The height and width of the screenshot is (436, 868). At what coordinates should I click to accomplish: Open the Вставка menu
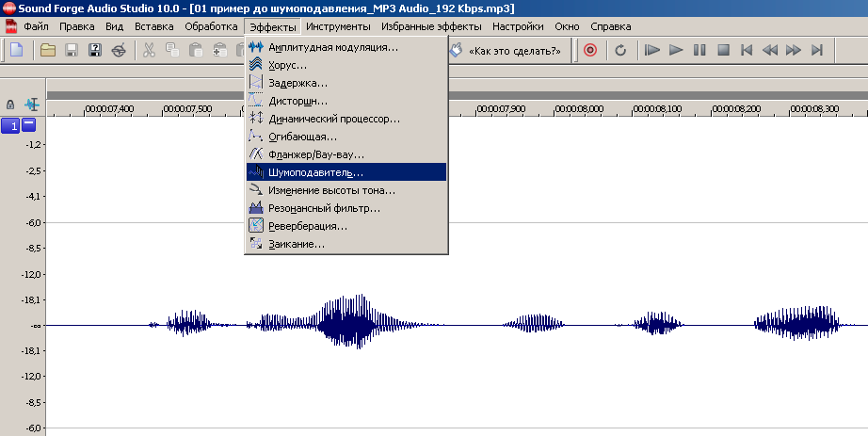click(x=153, y=26)
